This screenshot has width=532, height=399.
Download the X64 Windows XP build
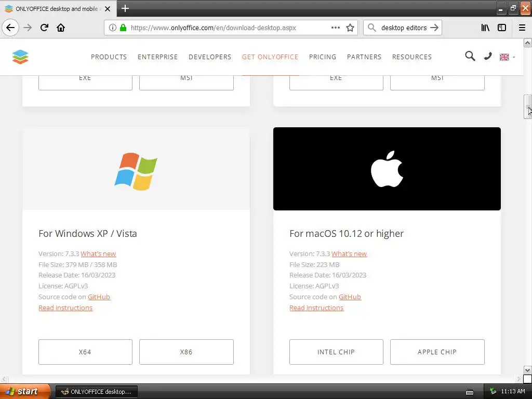(x=85, y=352)
